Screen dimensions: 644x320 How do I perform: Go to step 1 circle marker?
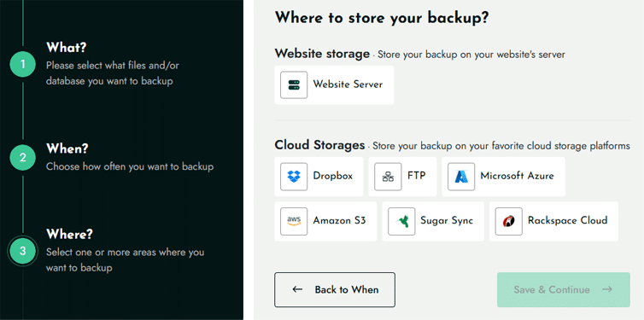(23, 64)
